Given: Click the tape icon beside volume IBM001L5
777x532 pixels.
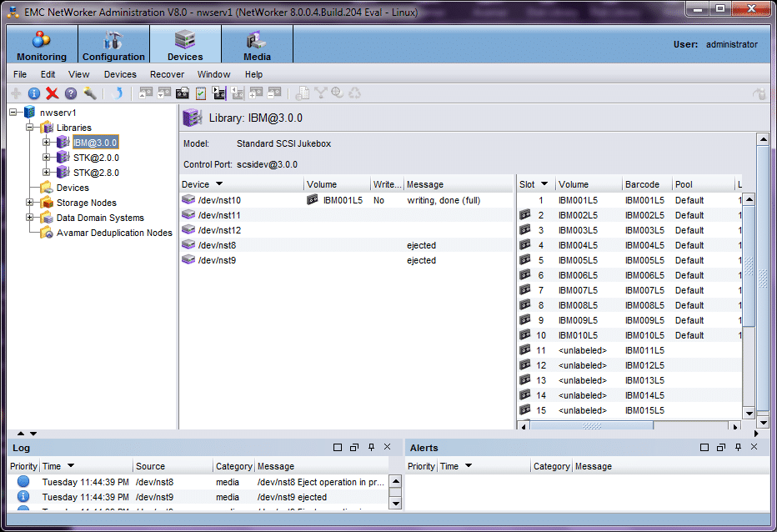Looking at the screenshot, I should coord(312,200).
